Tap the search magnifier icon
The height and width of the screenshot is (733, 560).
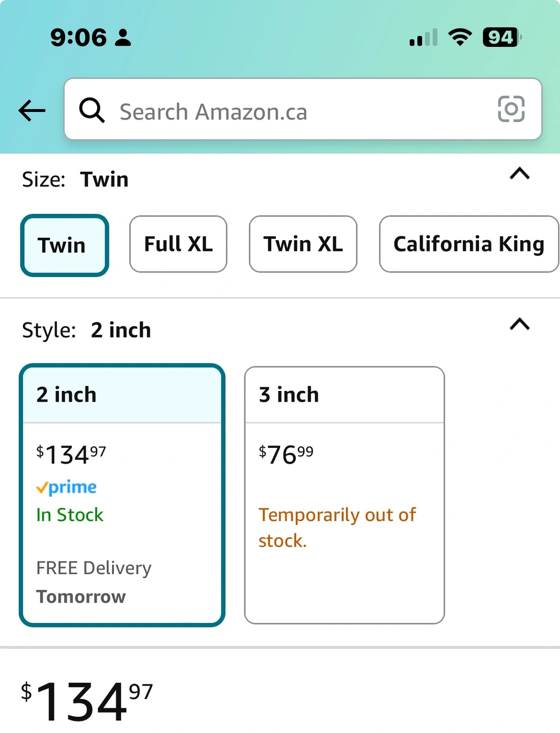tap(92, 110)
